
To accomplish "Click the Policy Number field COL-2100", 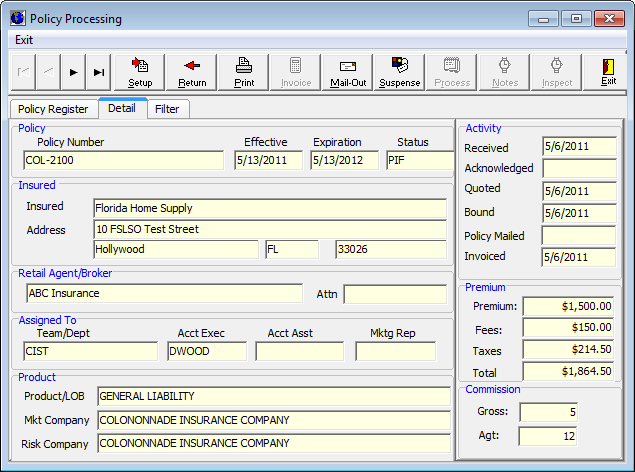I will (124, 160).
